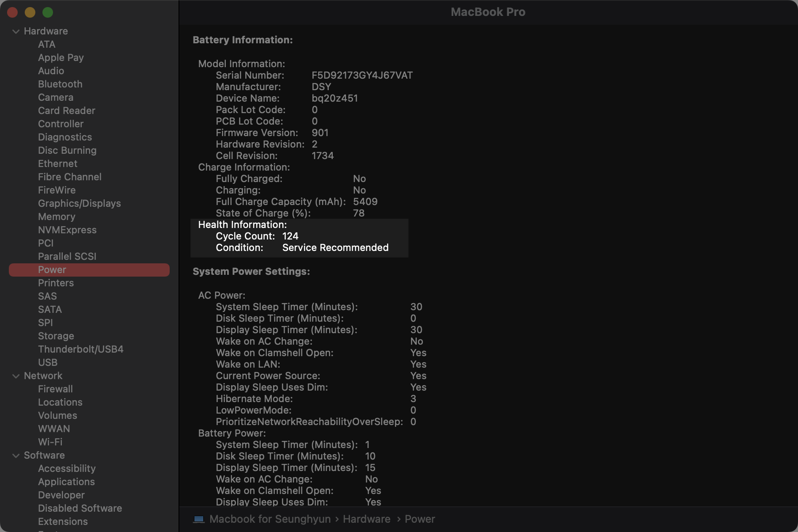Select the Software category header
The image size is (798, 532).
[44, 455]
